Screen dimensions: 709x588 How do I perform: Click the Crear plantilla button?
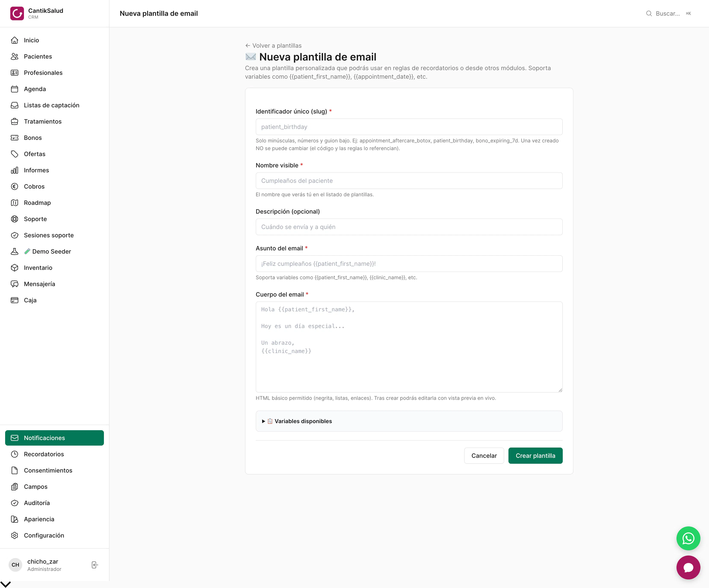pos(535,456)
